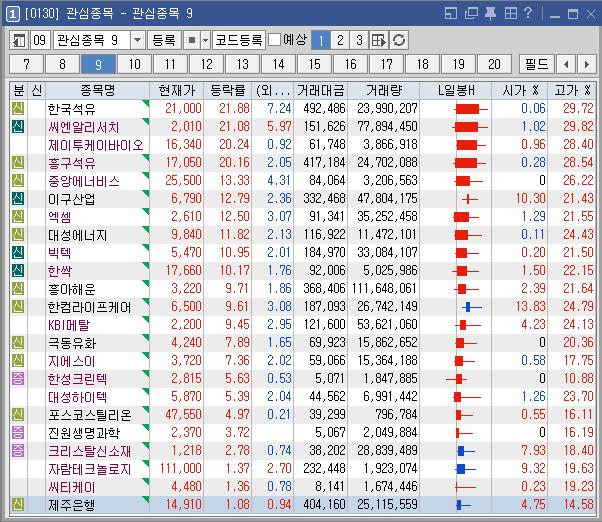Click the 시가 % column header
Image resolution: width=602 pixels, height=522 pixels.
coord(520,91)
